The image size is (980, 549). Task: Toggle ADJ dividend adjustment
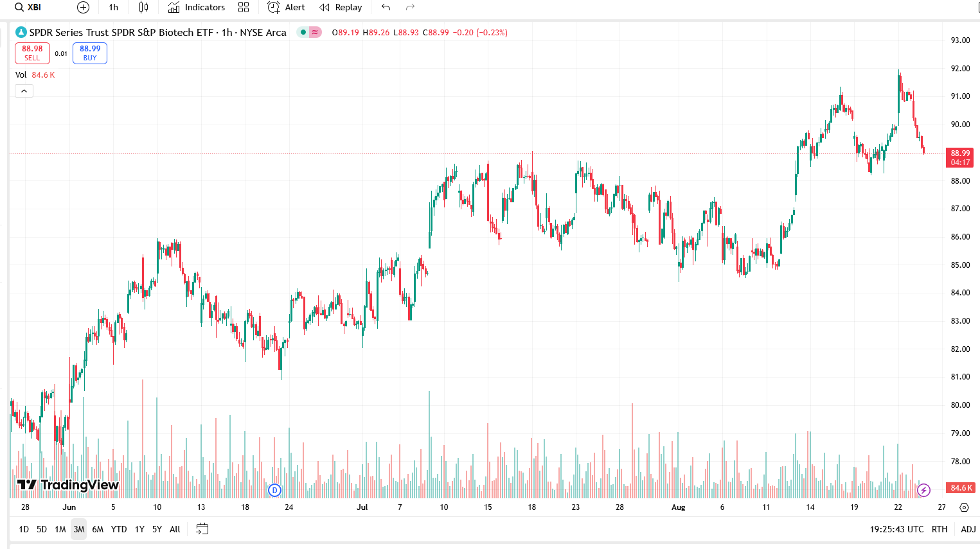[x=968, y=529]
